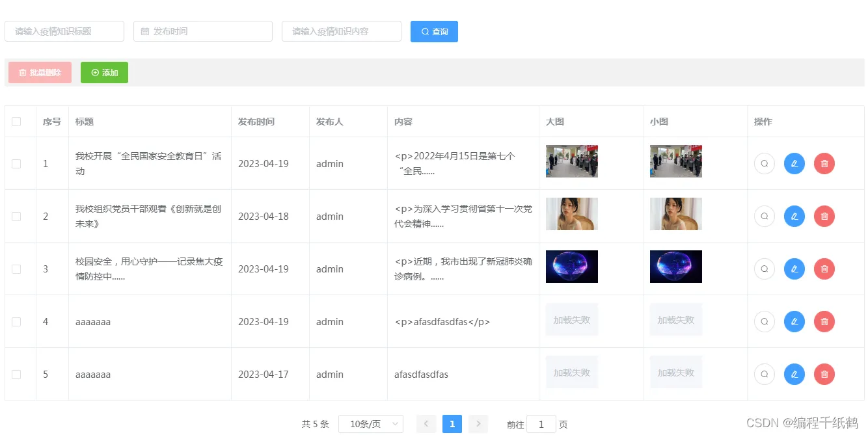The height and width of the screenshot is (435, 868).
Task: View details of row 1
Action: tap(764, 164)
